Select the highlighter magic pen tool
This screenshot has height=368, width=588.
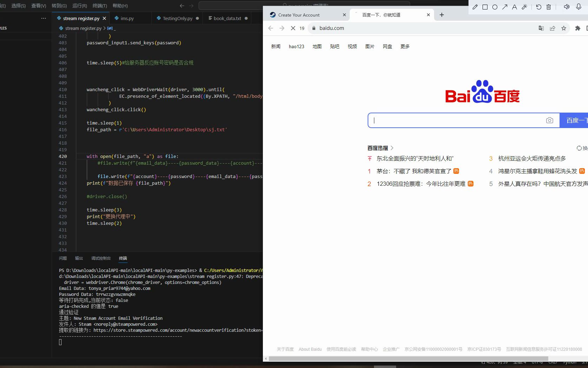[524, 7]
